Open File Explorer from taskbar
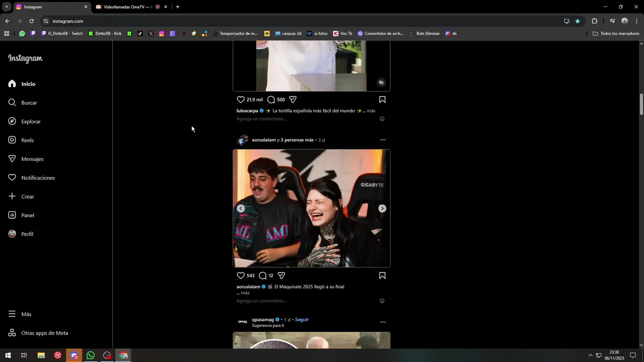 click(41, 355)
